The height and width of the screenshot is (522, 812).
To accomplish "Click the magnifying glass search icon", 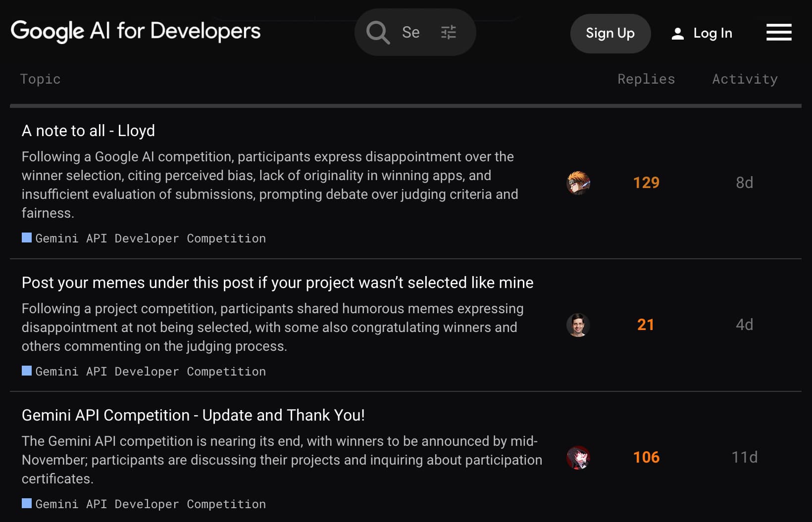I will pos(378,33).
